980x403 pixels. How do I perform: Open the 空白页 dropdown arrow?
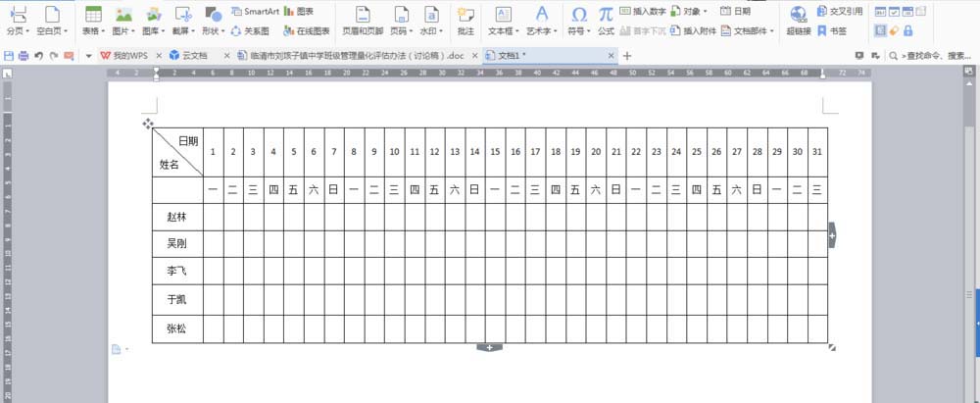pos(67,30)
